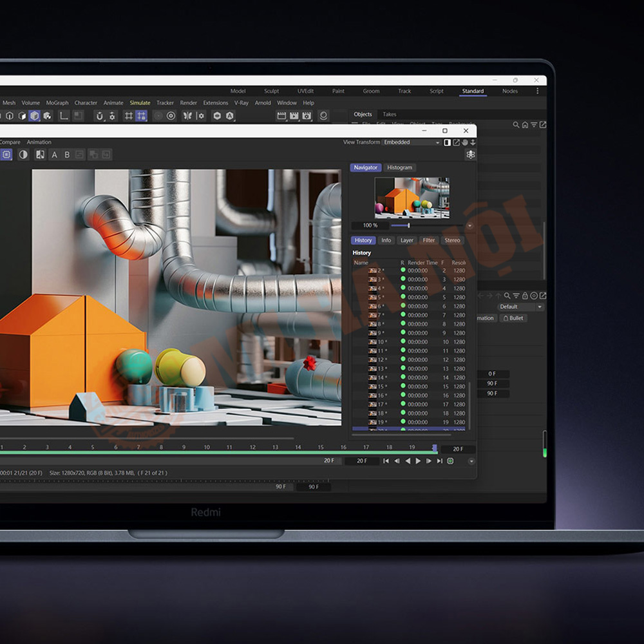
Task: Click the Bullet button in Attributes panel
Action: pyautogui.click(x=513, y=318)
